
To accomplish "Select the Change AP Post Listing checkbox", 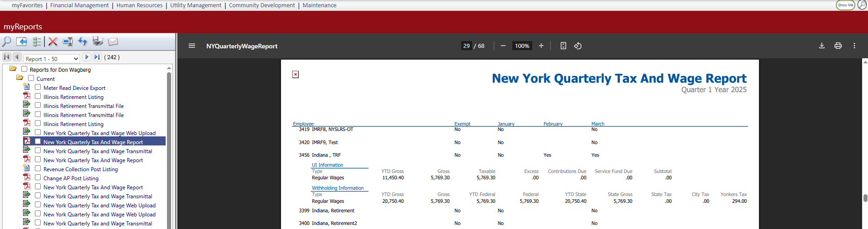I will 38,178.
